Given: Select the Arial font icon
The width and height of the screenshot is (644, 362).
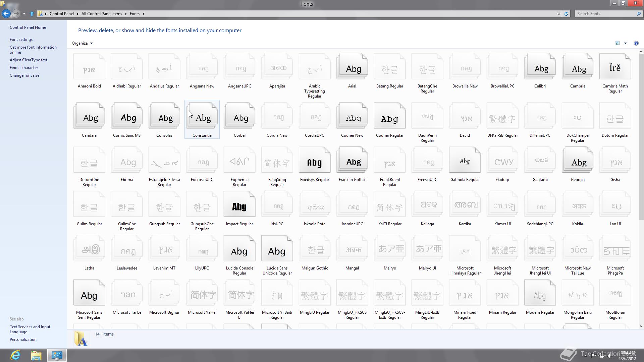Looking at the screenshot, I should click(352, 66).
